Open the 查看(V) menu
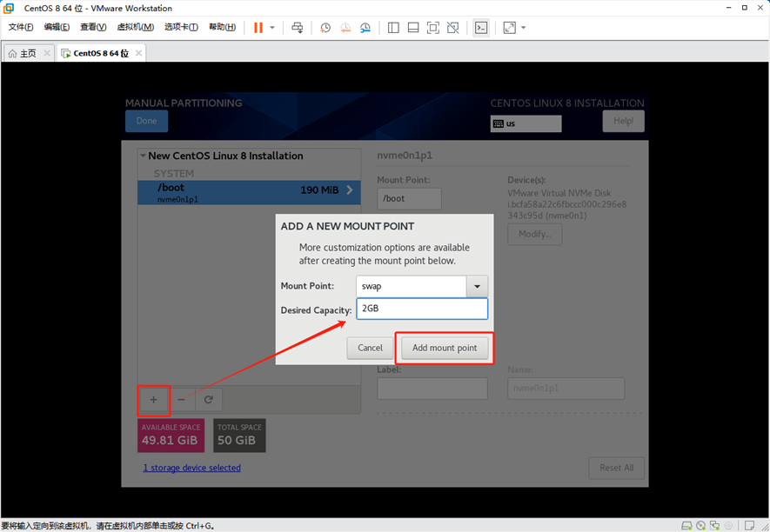The image size is (770, 532). [x=93, y=27]
